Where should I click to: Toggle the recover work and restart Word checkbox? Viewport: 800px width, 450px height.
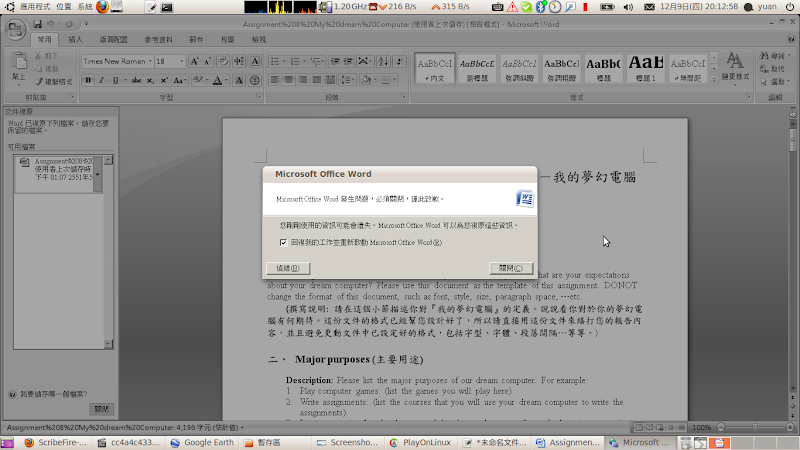284,242
